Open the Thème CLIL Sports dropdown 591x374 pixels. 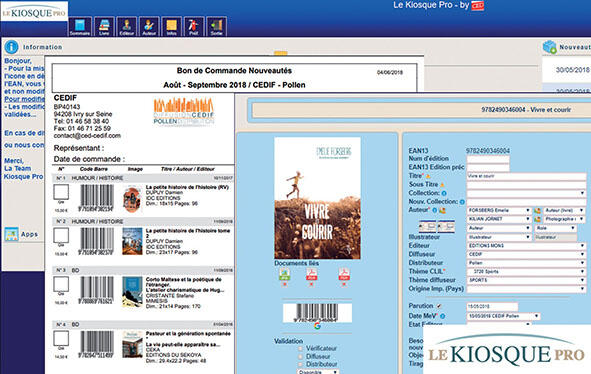(x=526, y=271)
